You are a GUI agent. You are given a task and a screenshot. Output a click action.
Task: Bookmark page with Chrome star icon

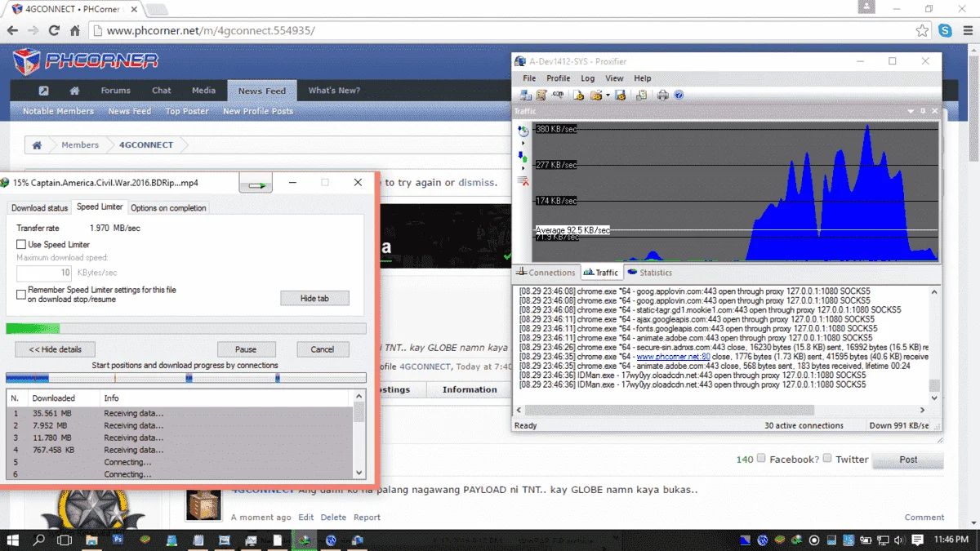coord(922,31)
